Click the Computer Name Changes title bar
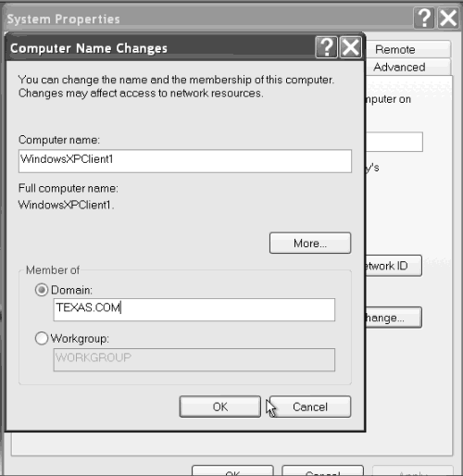Screen dimensions: 463x476 click(160, 48)
